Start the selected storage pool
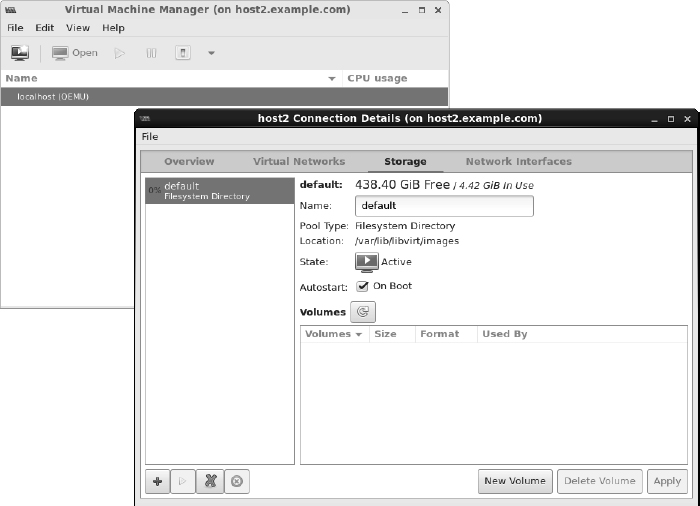The image size is (700, 506). [x=183, y=481]
